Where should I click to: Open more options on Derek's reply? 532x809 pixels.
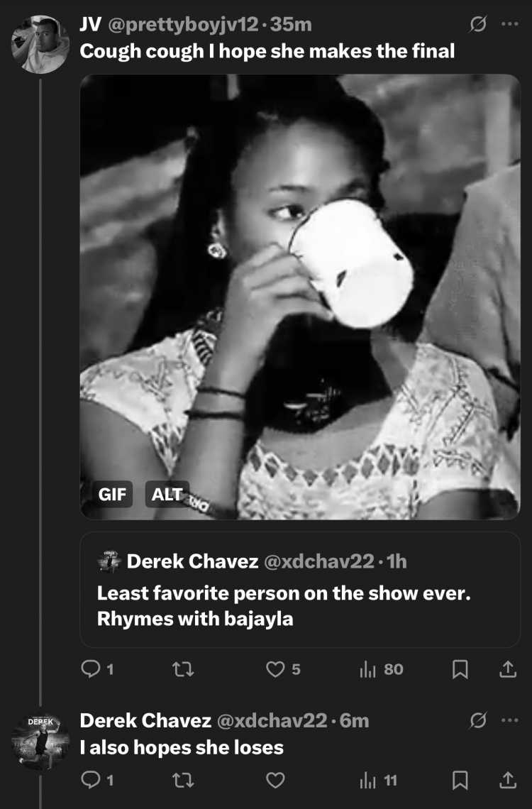coord(510,720)
